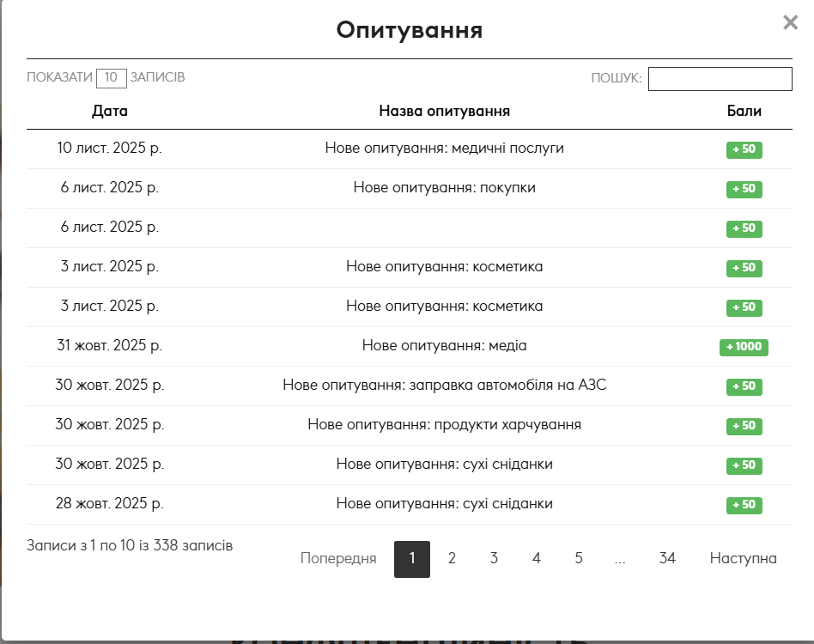Screen dimensions: 814x644
Task: Click the +1000 points badge
Action: coord(744,347)
